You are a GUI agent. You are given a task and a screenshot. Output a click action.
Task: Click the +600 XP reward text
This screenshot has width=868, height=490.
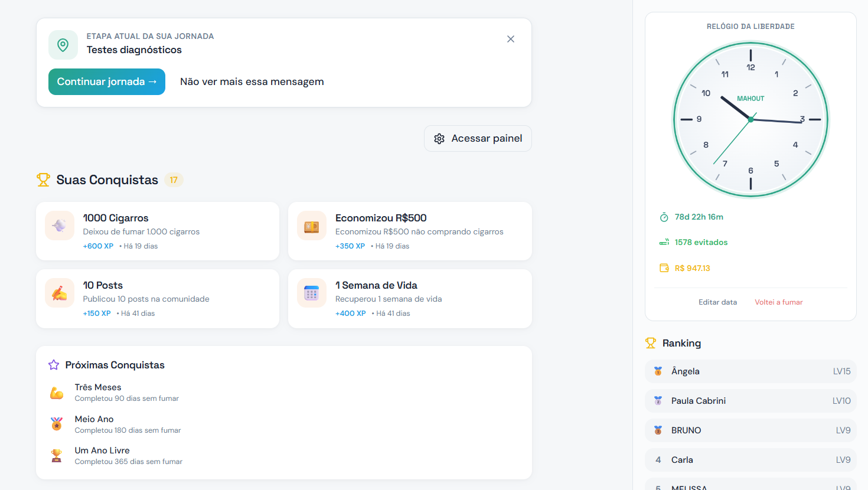click(98, 246)
